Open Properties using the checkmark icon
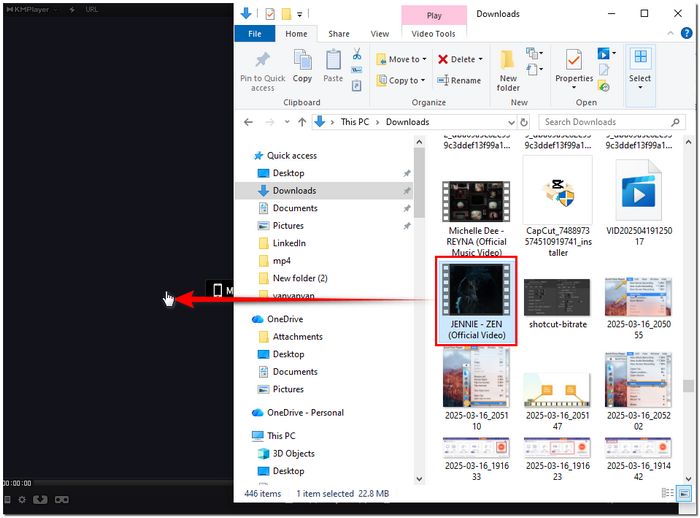The image size is (700, 518). pos(574,66)
